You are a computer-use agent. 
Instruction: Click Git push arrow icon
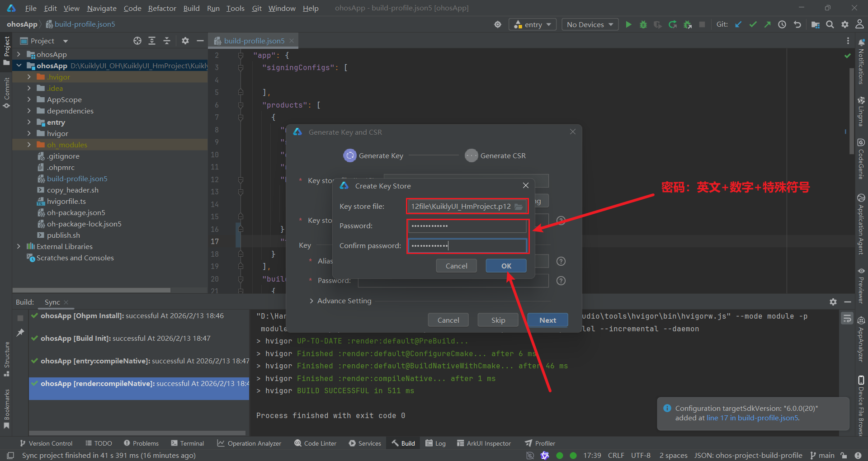pyautogui.click(x=767, y=24)
